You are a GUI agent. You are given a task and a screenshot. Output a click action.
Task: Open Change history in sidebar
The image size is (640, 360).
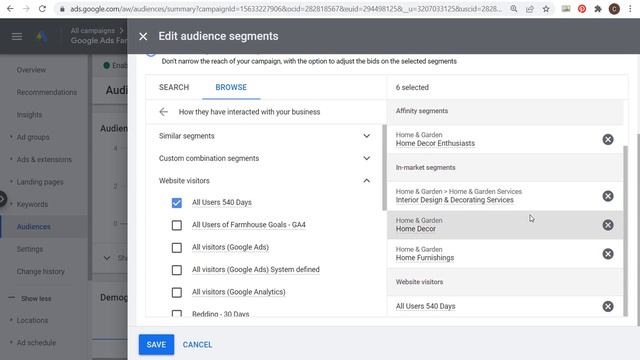click(x=40, y=271)
